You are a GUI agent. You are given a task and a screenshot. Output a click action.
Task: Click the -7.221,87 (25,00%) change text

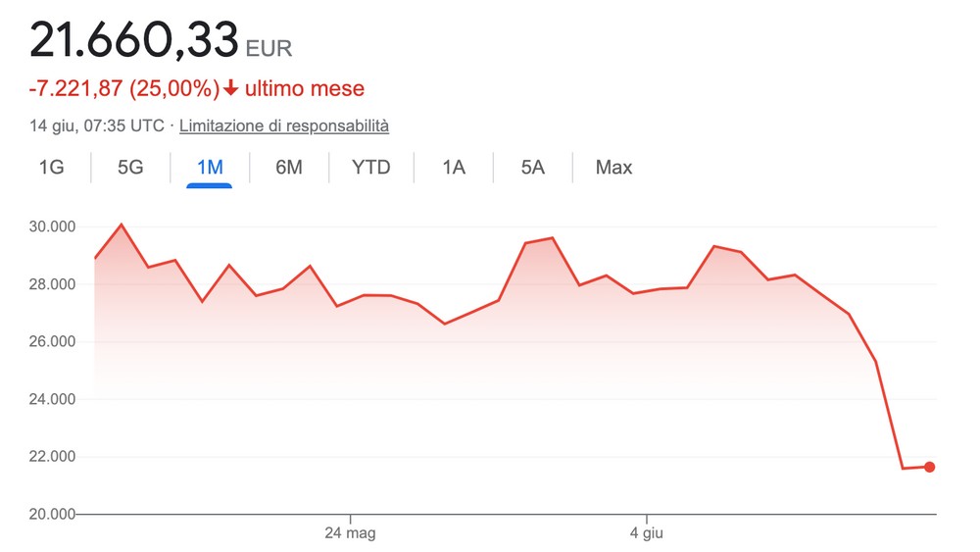click(124, 88)
